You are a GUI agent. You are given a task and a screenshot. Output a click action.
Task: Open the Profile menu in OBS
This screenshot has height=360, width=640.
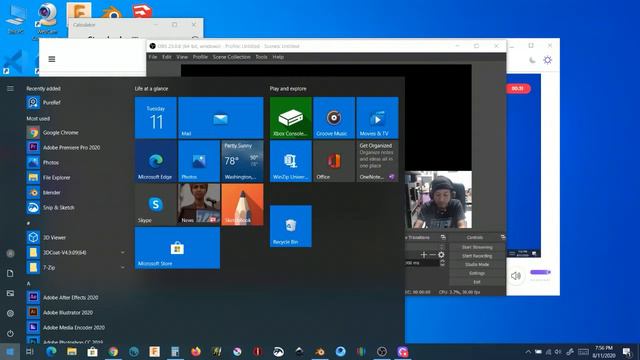[x=200, y=57]
